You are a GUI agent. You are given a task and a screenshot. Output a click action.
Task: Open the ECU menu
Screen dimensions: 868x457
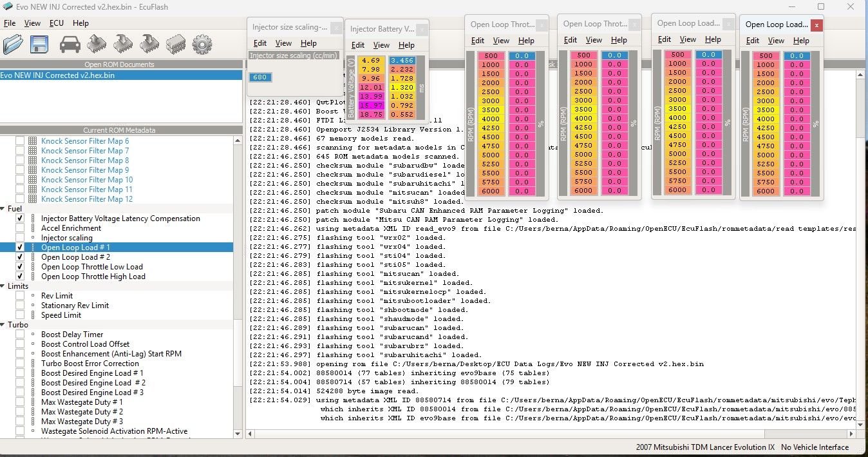pyautogui.click(x=57, y=23)
